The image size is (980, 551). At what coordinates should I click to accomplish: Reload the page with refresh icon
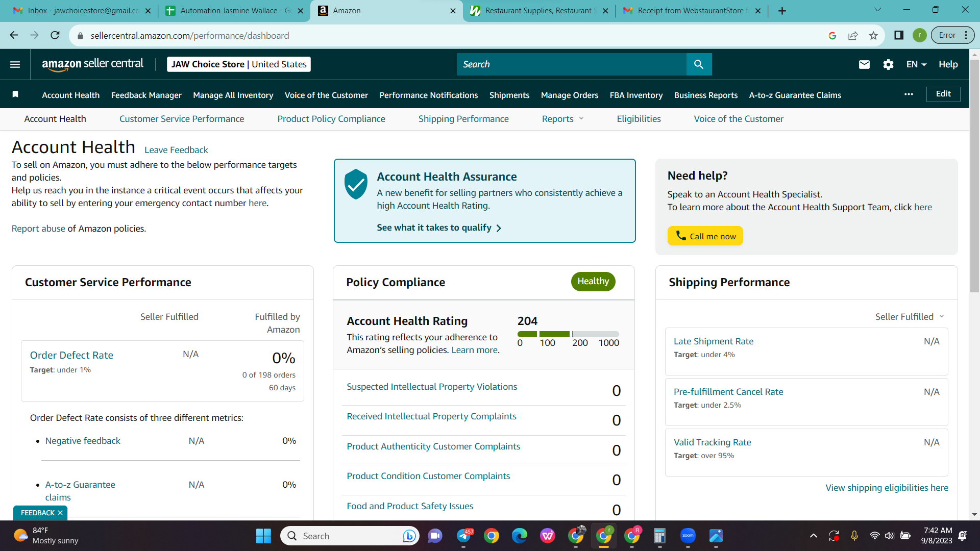pos(55,35)
